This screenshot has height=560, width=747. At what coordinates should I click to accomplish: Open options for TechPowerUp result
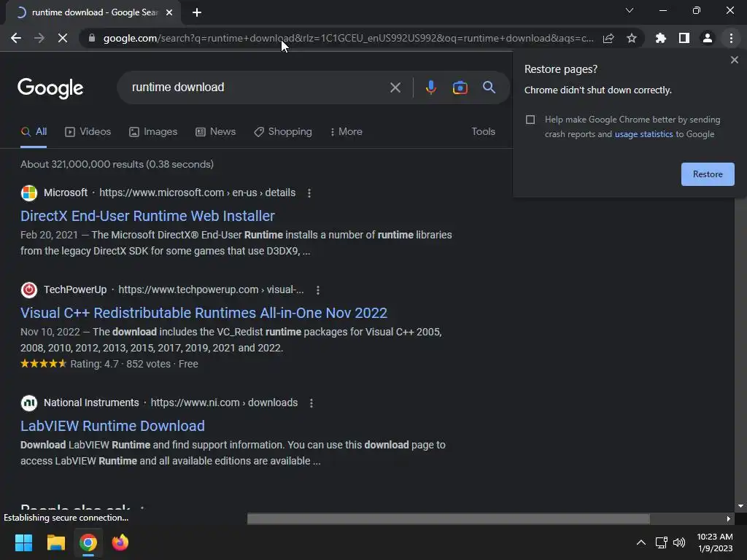click(318, 290)
